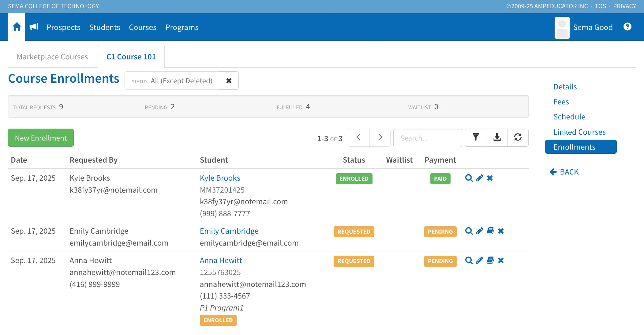Screen dimensions: 644x335
Task: Refresh the enrollments list
Action: pyautogui.click(x=518, y=137)
